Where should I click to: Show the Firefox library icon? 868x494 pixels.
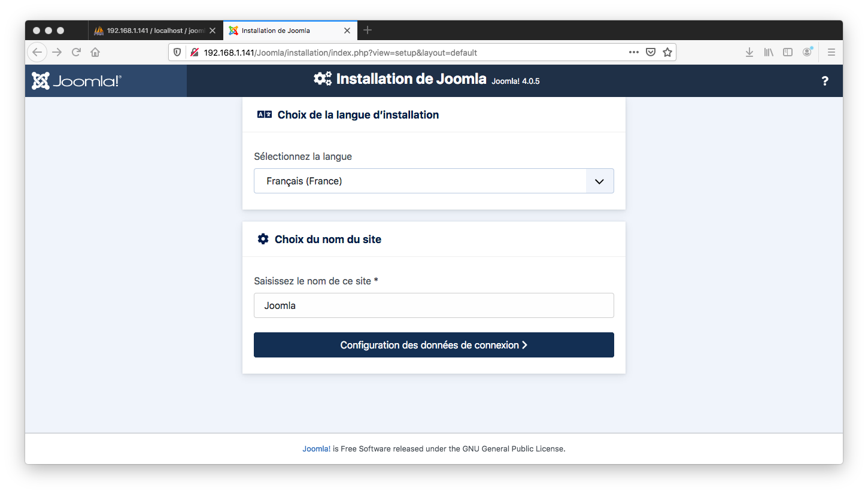point(769,52)
